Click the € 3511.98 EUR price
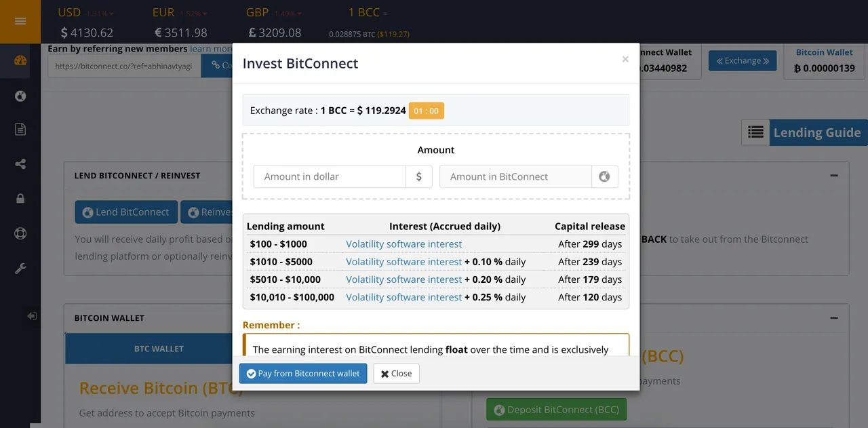Image resolution: width=868 pixels, height=428 pixels. [x=181, y=33]
